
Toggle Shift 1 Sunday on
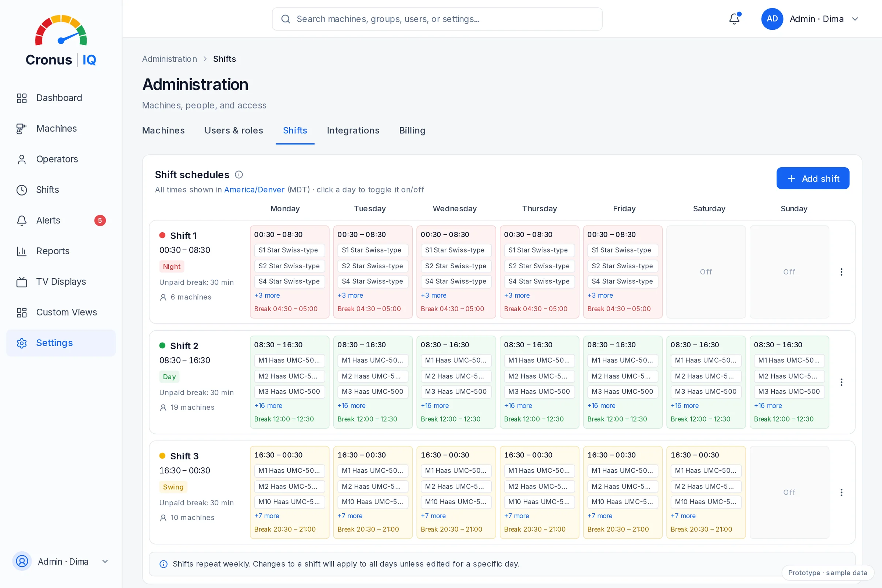tap(789, 272)
